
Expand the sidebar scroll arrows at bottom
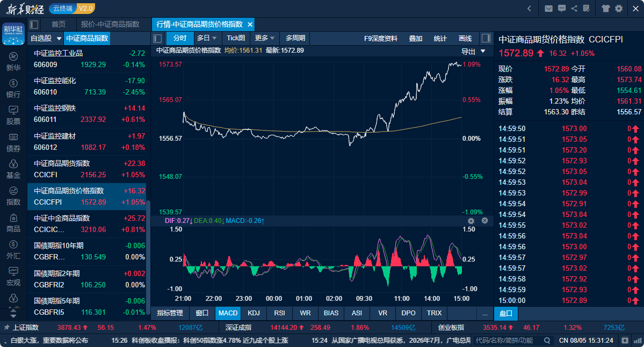click(x=13, y=314)
